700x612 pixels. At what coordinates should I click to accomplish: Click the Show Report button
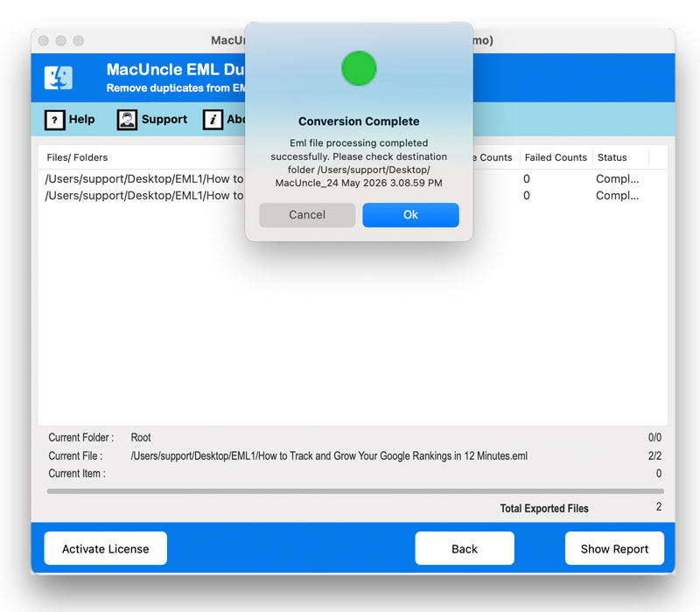[x=614, y=548]
